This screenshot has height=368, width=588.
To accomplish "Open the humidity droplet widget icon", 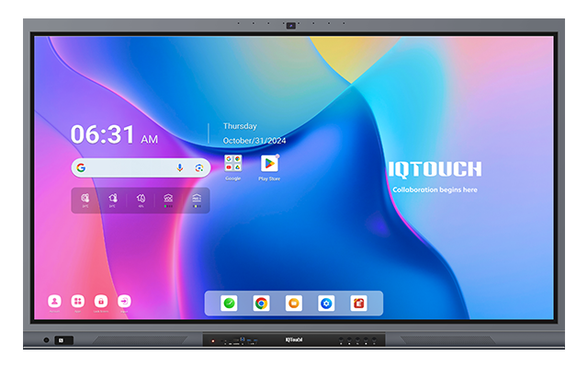I will pyautogui.click(x=141, y=199).
